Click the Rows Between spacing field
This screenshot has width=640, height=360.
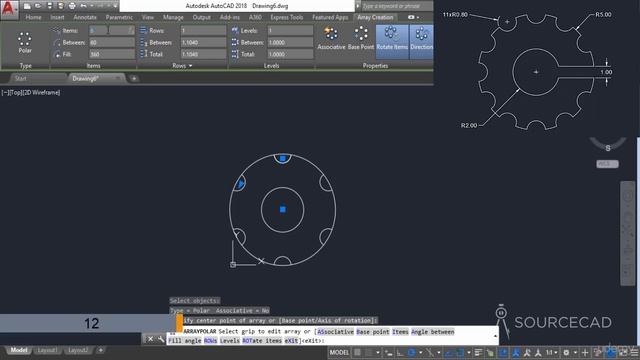[x=203, y=42]
